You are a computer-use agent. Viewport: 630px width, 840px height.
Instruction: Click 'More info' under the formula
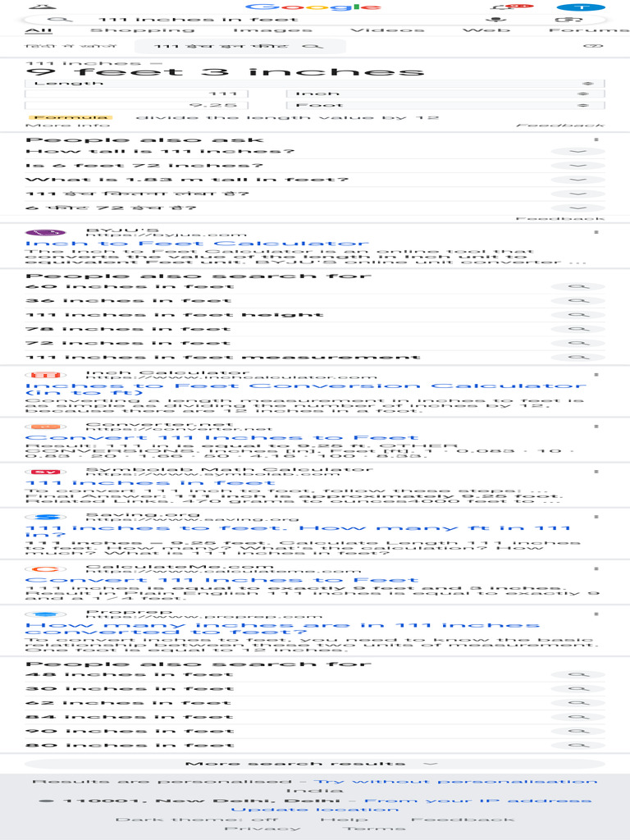[67, 126]
